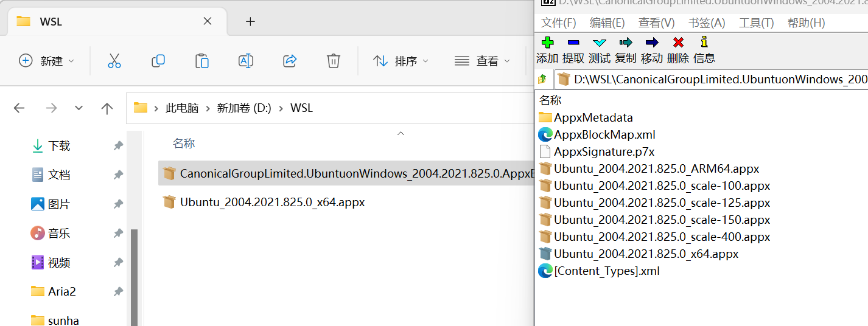Click the 7-Zip address path field
The image size is (868, 326).
point(711,79)
